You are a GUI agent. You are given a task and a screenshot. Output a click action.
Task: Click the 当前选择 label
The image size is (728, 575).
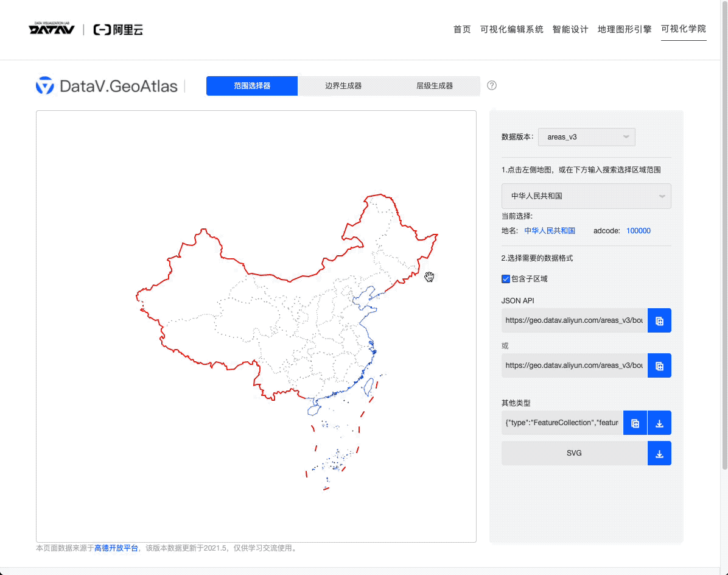point(517,216)
